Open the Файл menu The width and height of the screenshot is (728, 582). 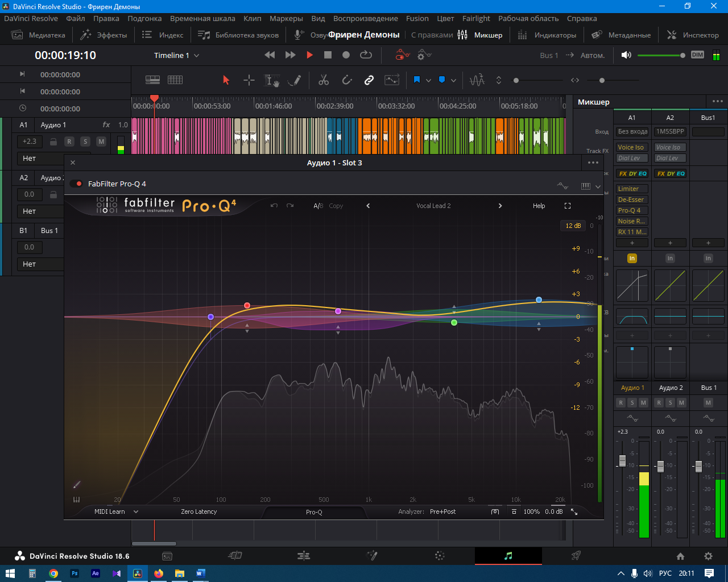[x=76, y=19]
